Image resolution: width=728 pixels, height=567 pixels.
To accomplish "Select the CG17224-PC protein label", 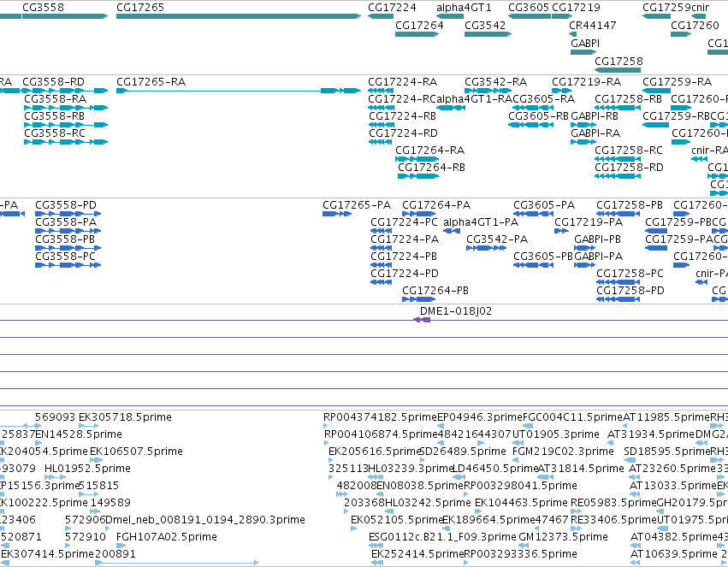I will coord(404,222).
